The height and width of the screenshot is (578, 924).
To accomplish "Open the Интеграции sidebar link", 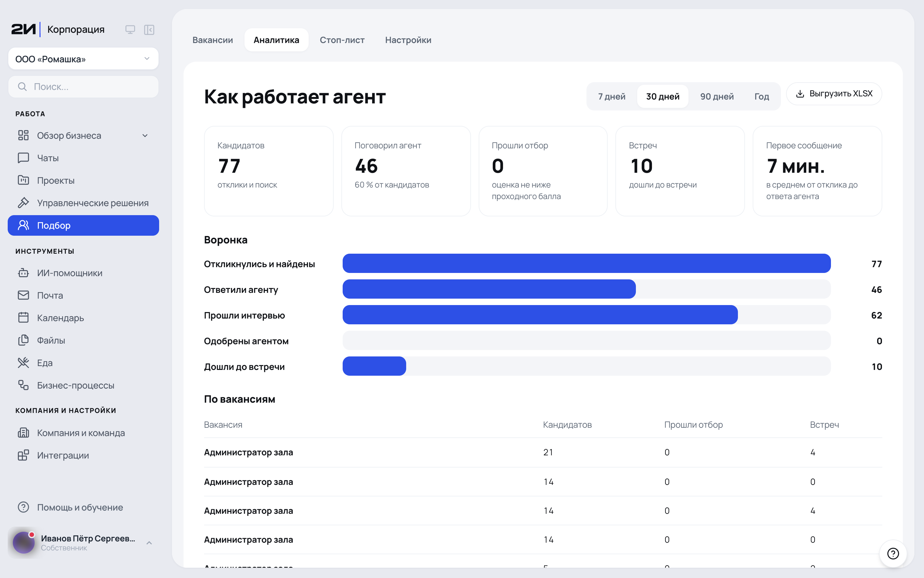I will pos(83,455).
